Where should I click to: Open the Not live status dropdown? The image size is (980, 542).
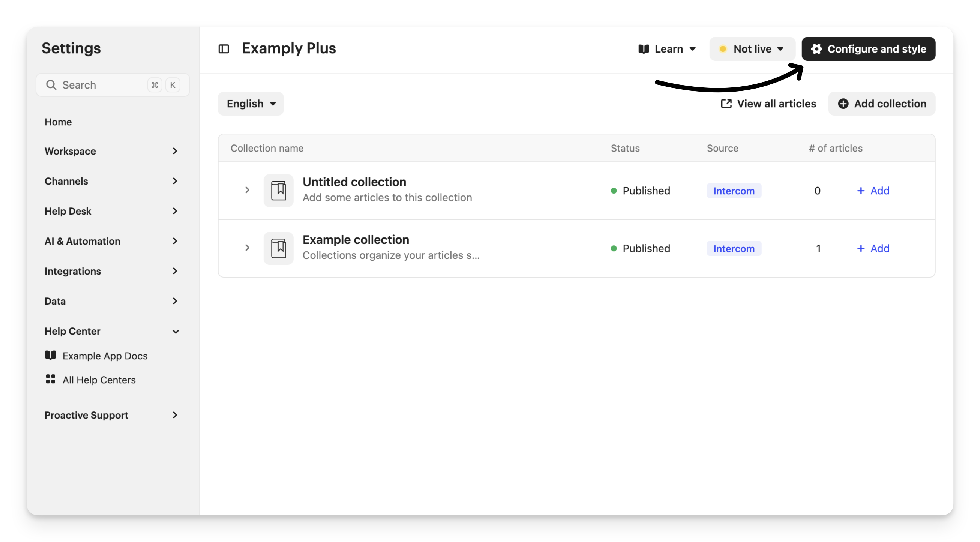pyautogui.click(x=752, y=49)
